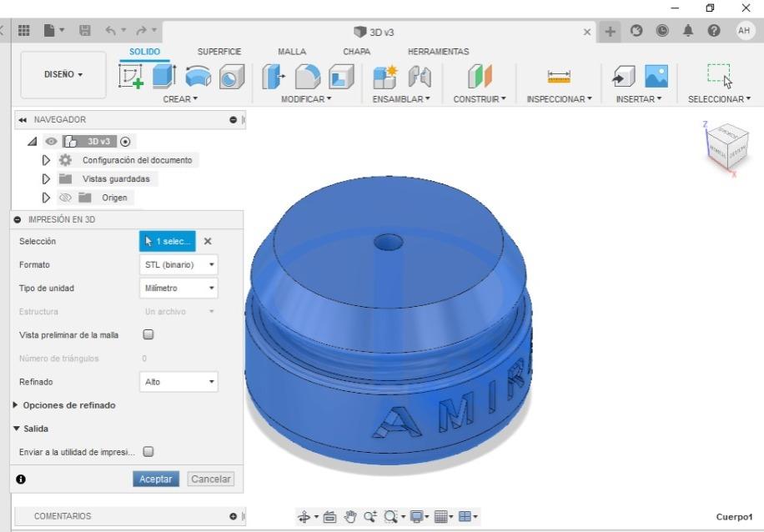764x532 pixels.
Task: Open the DISEÑO workspace dropdown
Action: coord(63,74)
